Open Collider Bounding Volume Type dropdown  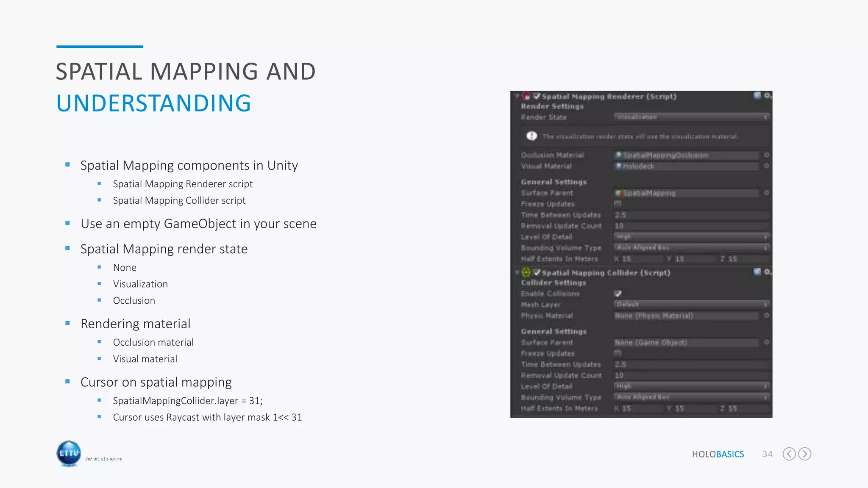pyautogui.click(x=692, y=397)
